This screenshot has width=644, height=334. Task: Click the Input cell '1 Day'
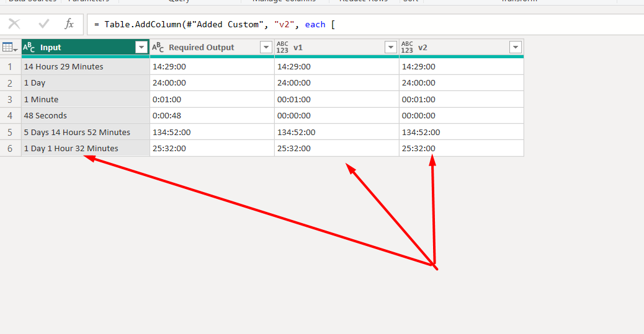coord(86,83)
